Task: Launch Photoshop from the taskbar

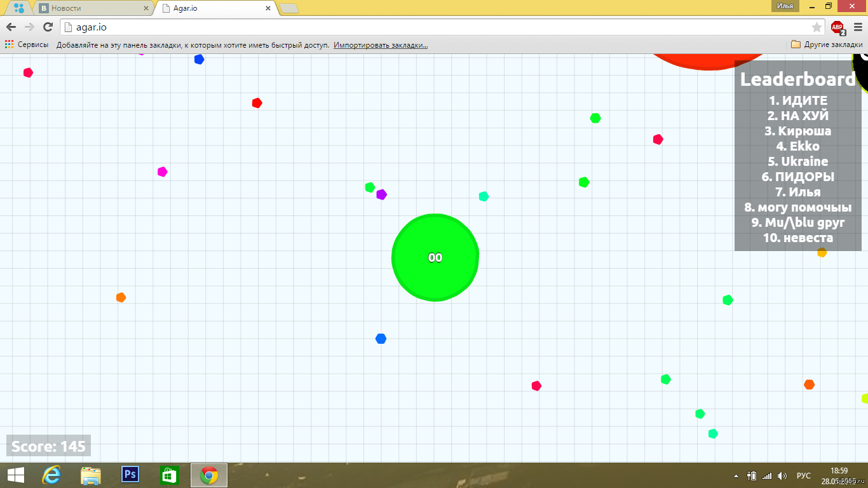Action: (x=130, y=475)
